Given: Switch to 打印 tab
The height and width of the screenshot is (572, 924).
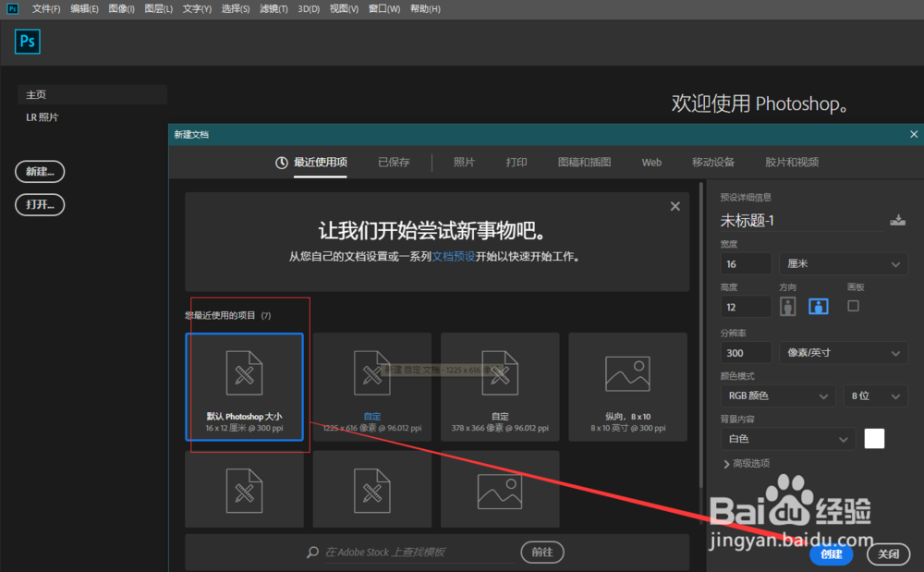Looking at the screenshot, I should coord(517,163).
